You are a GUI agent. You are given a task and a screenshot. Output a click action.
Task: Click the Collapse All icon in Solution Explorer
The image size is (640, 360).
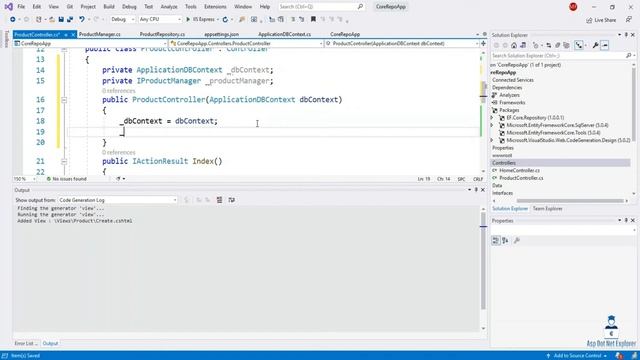click(557, 45)
